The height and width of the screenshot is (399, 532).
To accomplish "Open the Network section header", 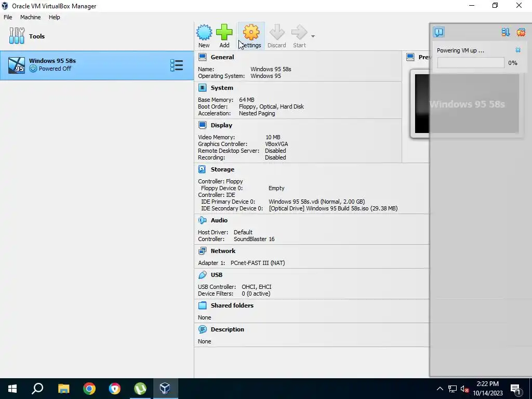I will pyautogui.click(x=223, y=251).
